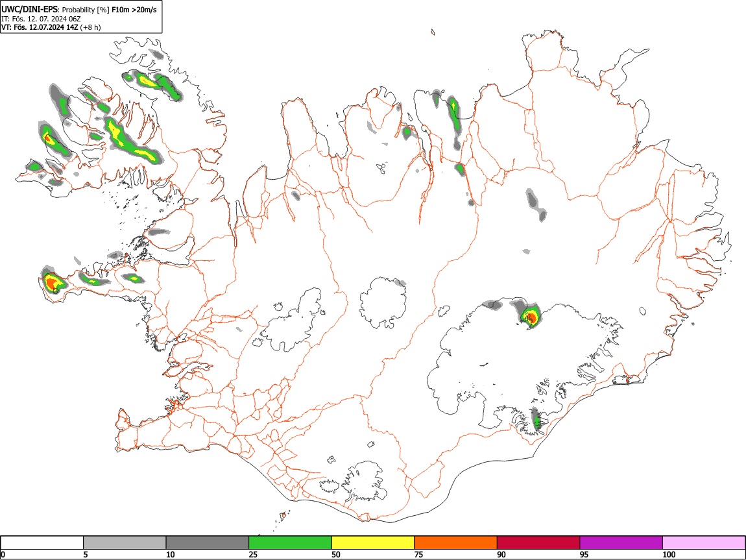Viewport: 746px width, 560px height.
Task: Click the crimson 90–95 legend swatch
Action: point(538,543)
